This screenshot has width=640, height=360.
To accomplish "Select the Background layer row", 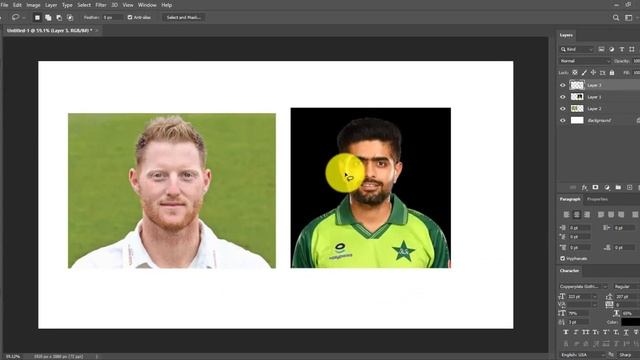I will coord(599,120).
